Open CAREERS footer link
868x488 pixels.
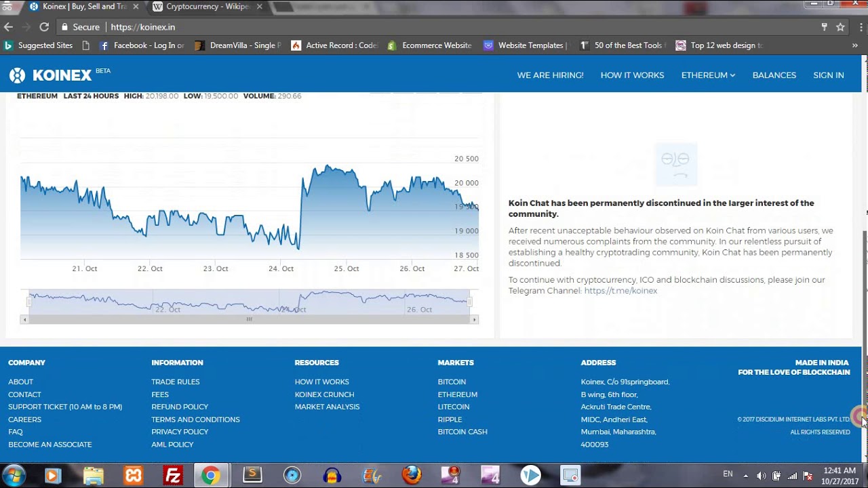tap(24, 420)
